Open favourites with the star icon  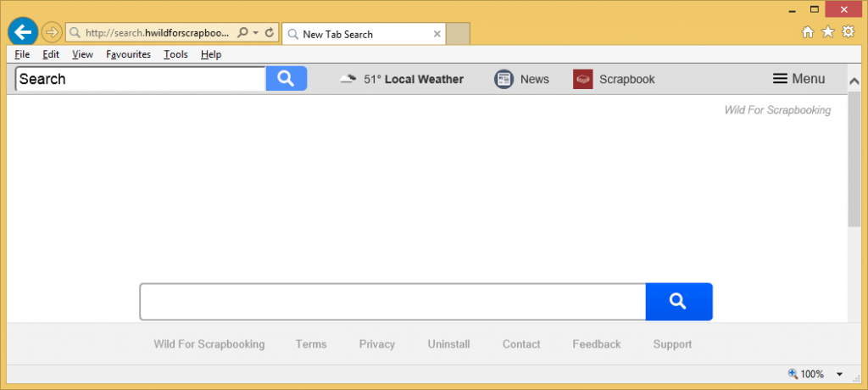pyautogui.click(x=827, y=32)
